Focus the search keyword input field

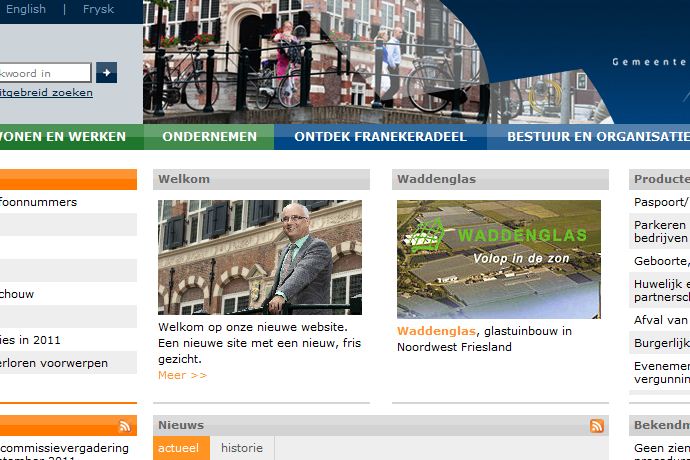pos(44,73)
